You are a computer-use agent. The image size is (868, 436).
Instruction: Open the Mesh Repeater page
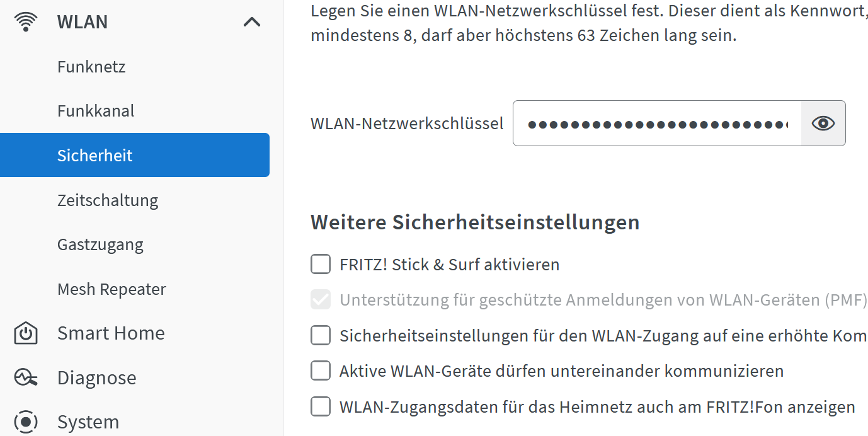111,289
